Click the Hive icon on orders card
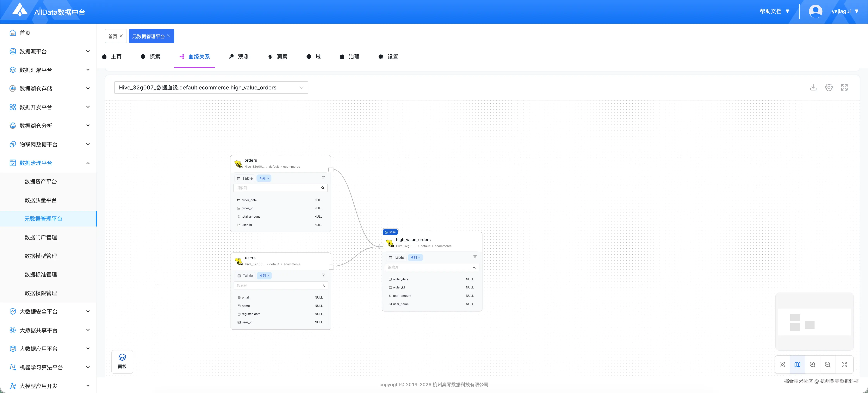This screenshot has width=868, height=393. point(238,164)
